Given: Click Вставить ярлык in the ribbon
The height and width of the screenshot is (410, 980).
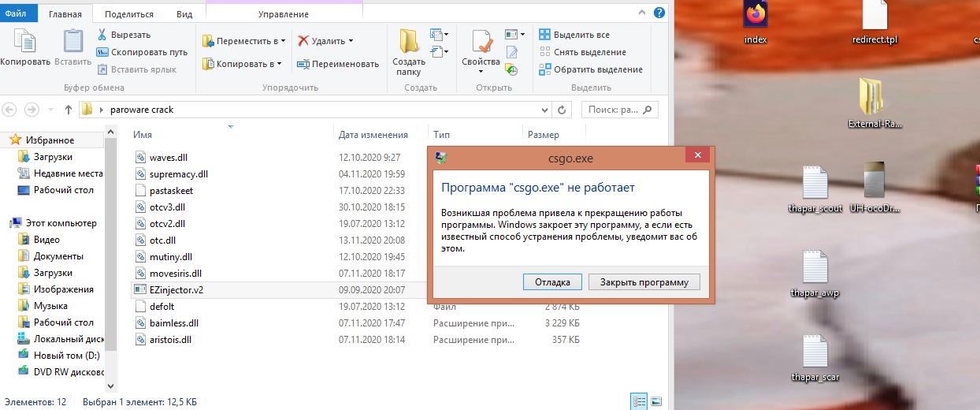Looking at the screenshot, I should click(136, 69).
